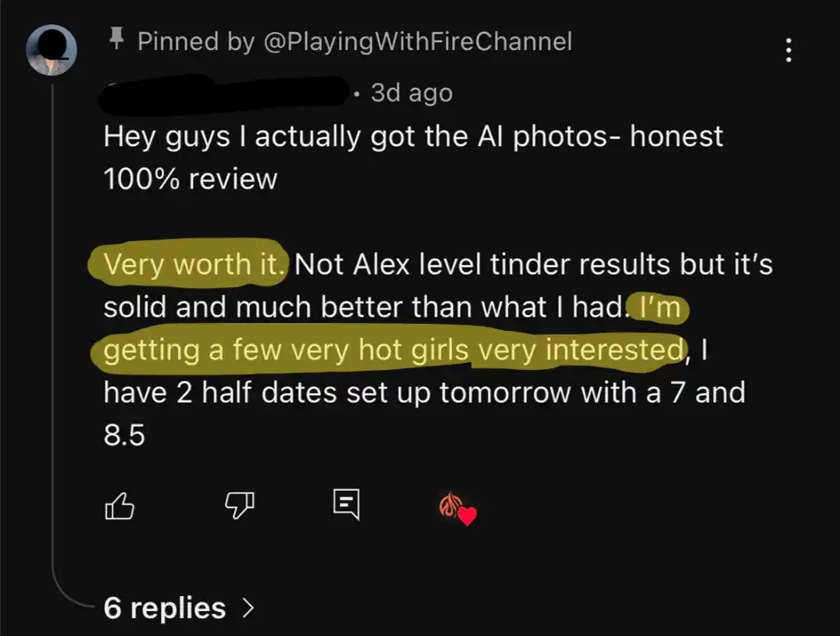Open the three-dot comment options menu
The image size is (840, 636).
pyautogui.click(x=788, y=52)
